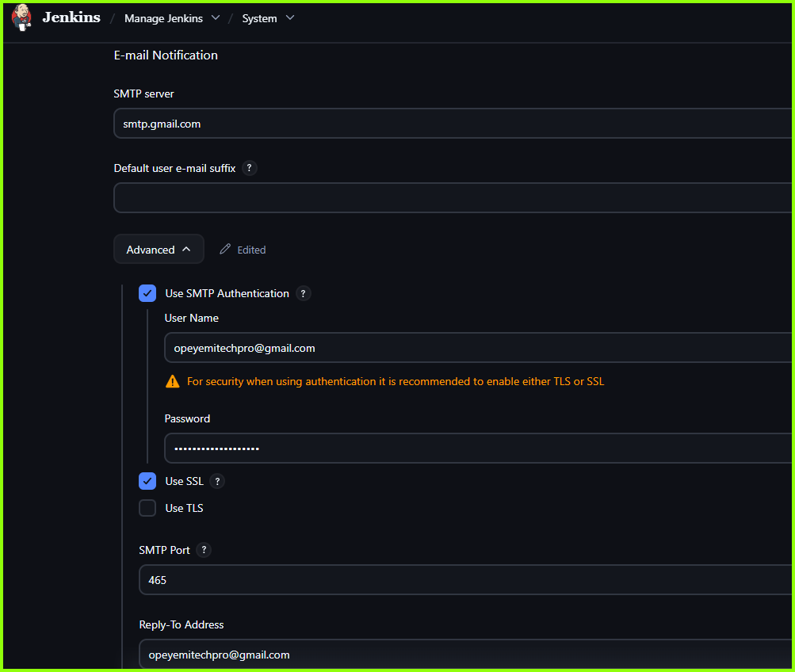Uncheck the Use SSL option
This screenshot has height=672, width=795.
click(x=147, y=481)
